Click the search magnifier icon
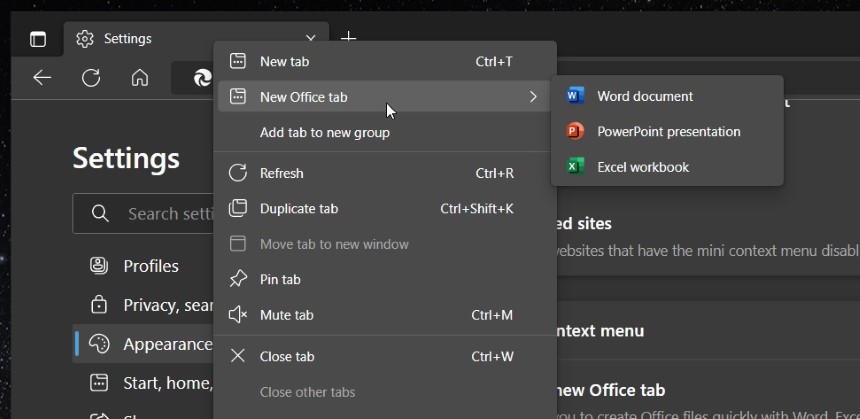 click(x=100, y=213)
